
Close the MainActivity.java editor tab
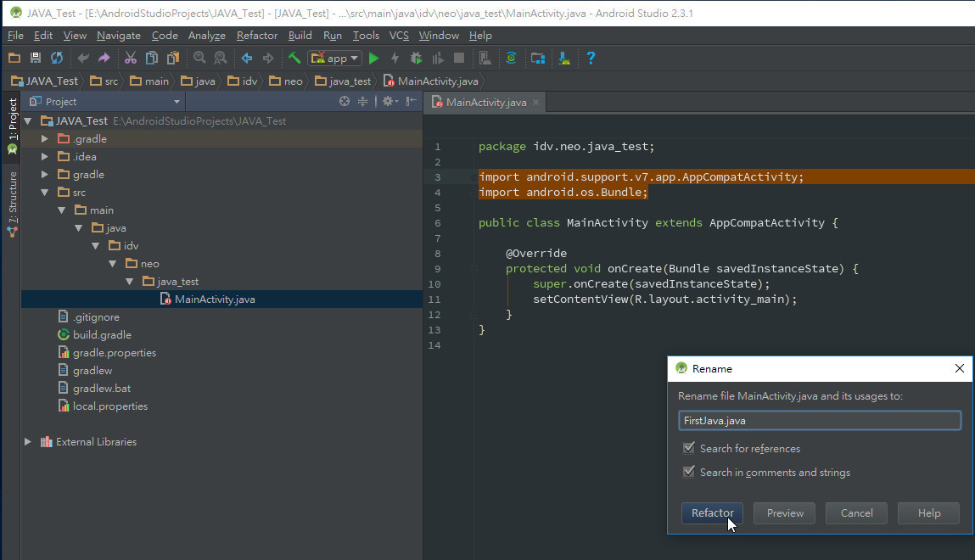click(x=535, y=103)
